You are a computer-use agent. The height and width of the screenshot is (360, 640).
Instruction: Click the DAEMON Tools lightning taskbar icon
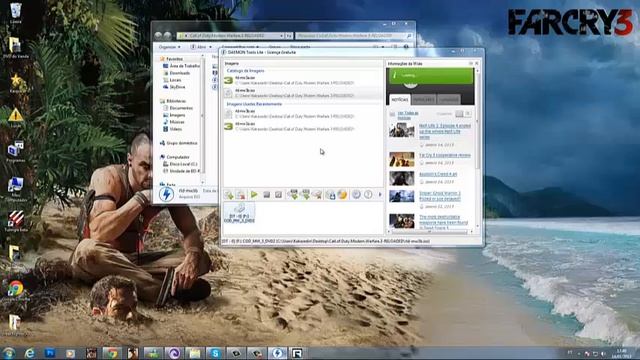(x=277, y=353)
